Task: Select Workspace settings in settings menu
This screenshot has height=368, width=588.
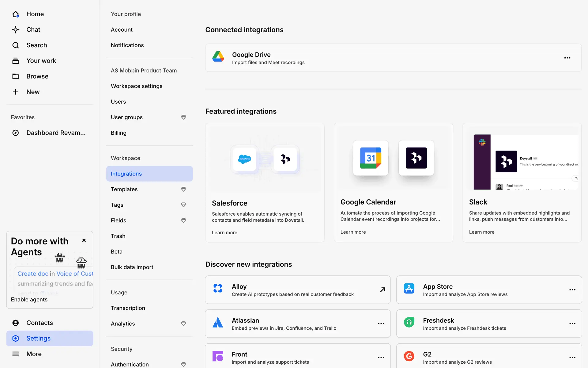Action: click(137, 86)
